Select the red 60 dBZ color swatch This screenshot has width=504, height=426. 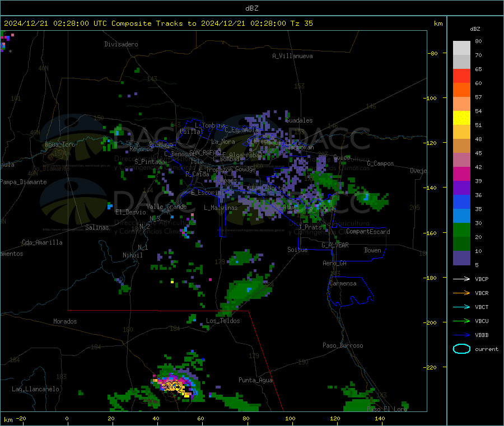tap(461, 76)
